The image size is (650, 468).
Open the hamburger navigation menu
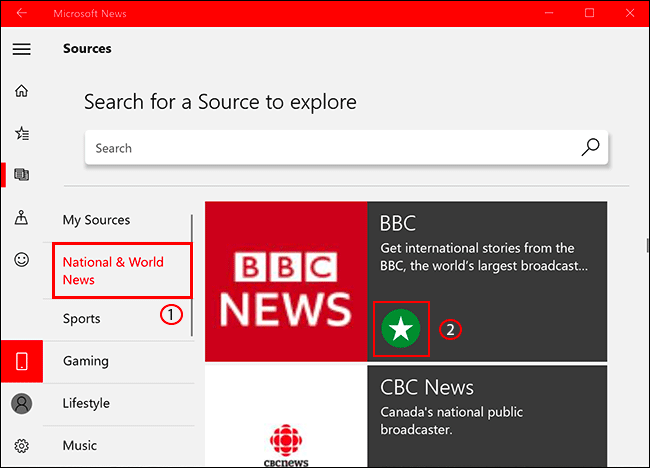pos(22,49)
